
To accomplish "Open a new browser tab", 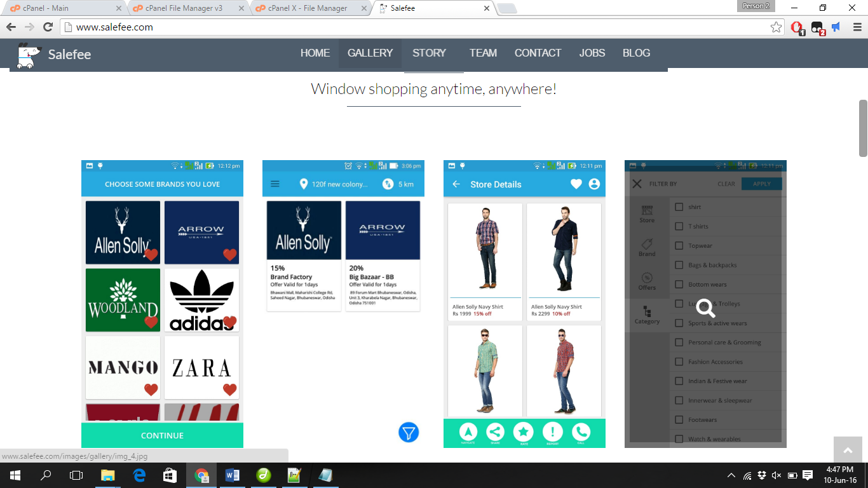I will point(506,8).
